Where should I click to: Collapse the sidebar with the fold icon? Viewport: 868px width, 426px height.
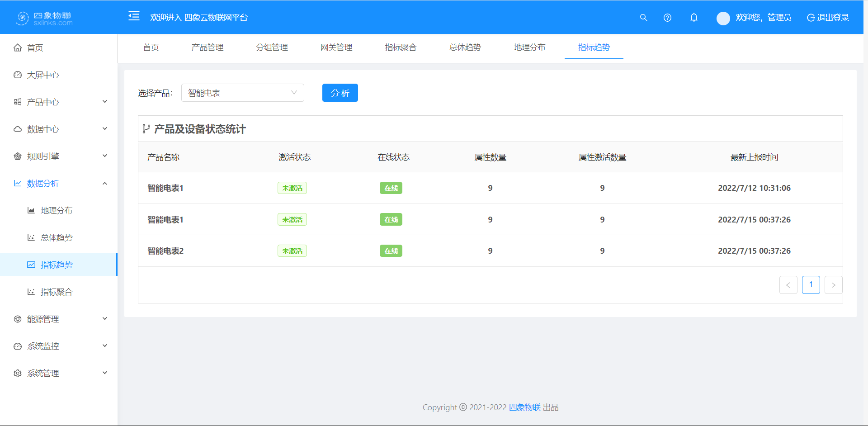(x=134, y=16)
